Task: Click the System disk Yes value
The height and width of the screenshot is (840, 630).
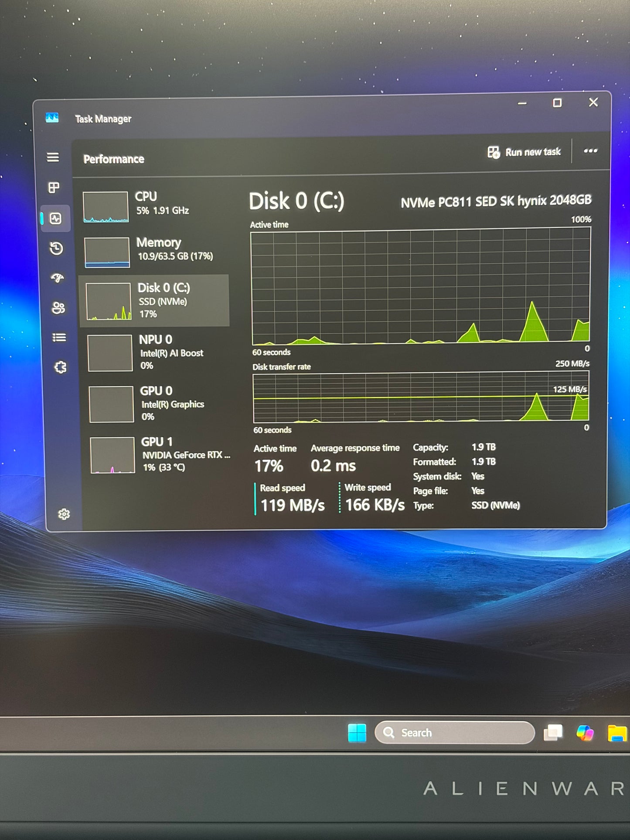Action: pos(478,476)
